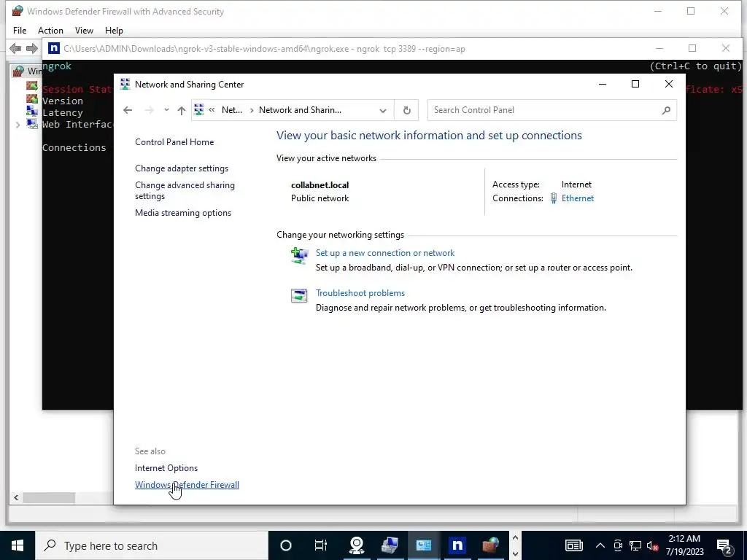The width and height of the screenshot is (747, 560).
Task: Click the network icon in the system tray
Action: coord(635,545)
